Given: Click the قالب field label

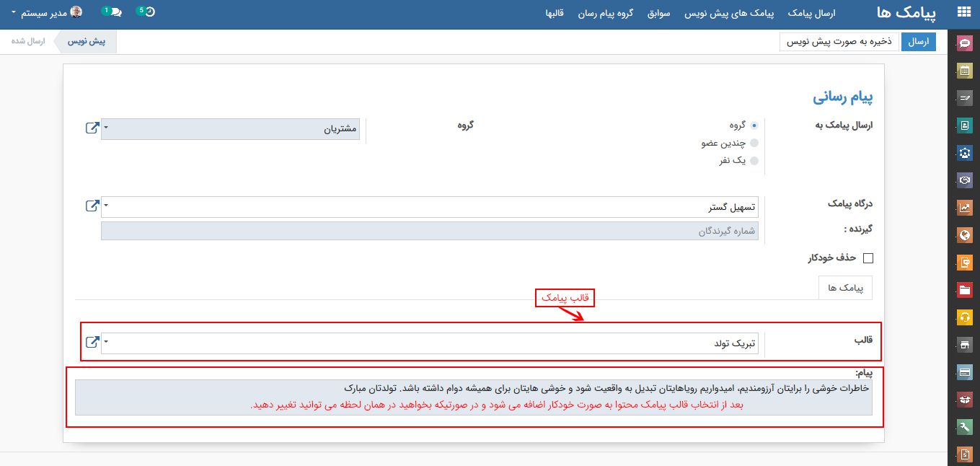Looking at the screenshot, I should pyautogui.click(x=863, y=340).
